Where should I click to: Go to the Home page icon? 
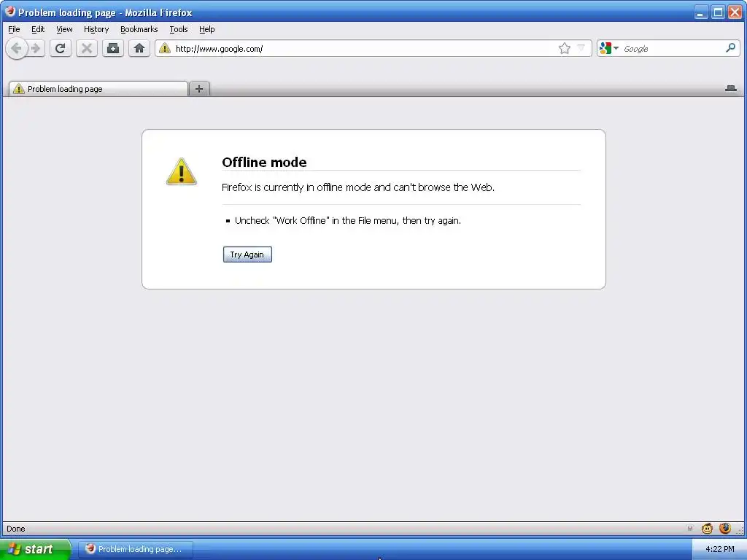[x=139, y=49]
